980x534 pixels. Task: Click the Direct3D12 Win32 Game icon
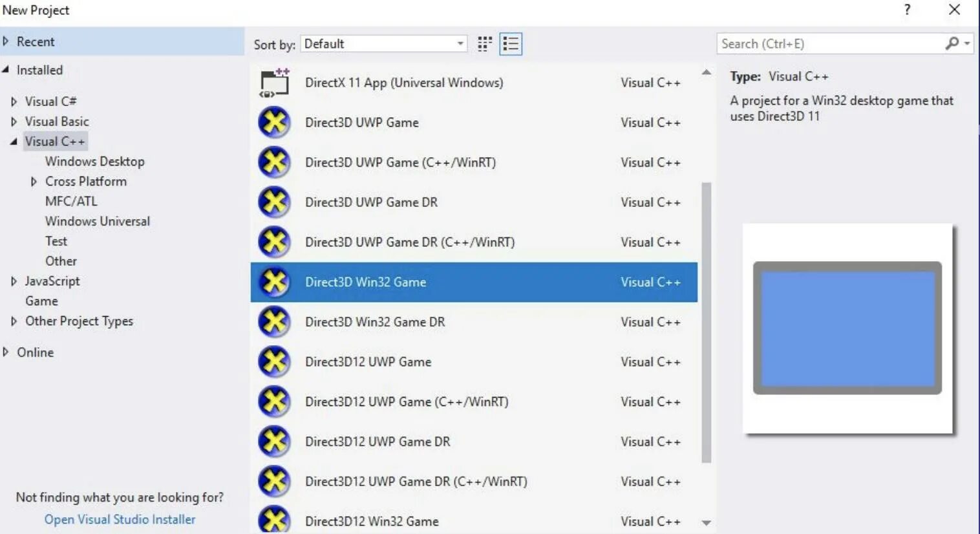(275, 519)
